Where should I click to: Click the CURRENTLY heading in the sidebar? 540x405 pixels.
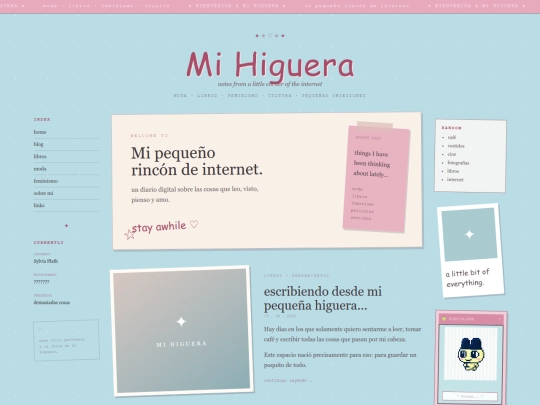[49, 242]
